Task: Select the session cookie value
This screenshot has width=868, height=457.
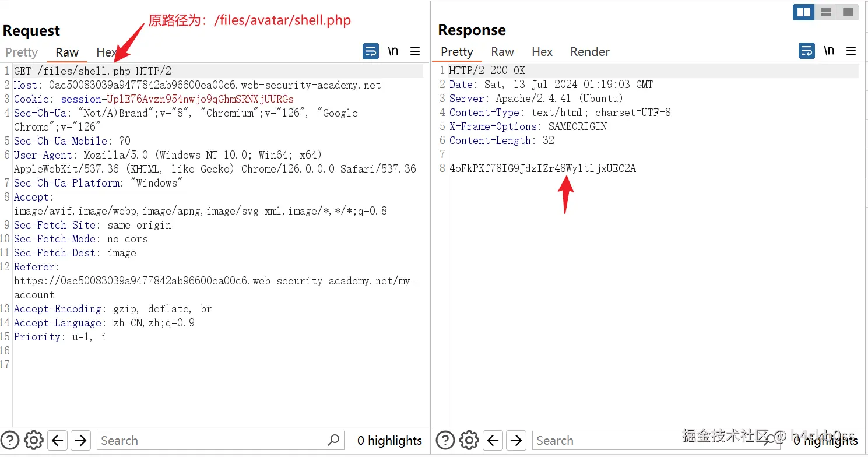Action: (201, 99)
